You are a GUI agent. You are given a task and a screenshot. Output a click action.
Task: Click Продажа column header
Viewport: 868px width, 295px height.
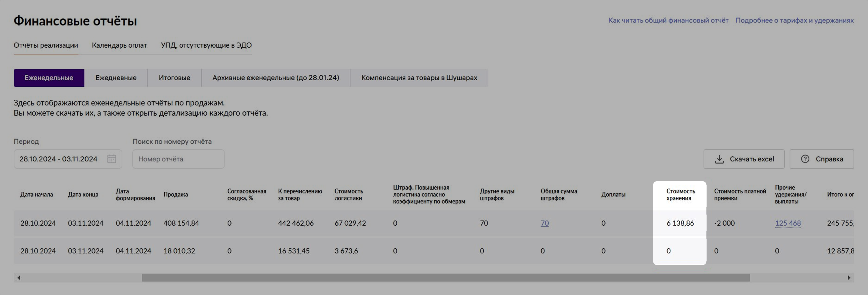pos(175,194)
